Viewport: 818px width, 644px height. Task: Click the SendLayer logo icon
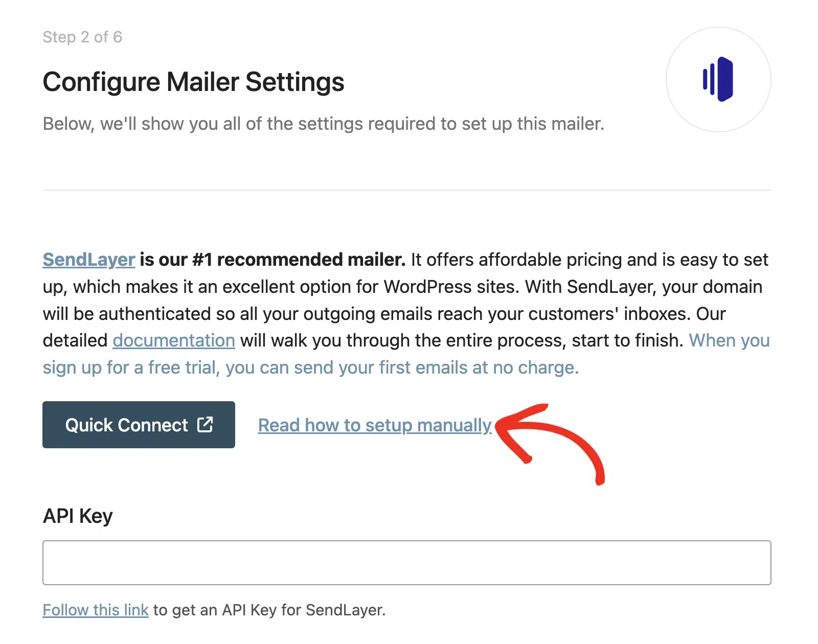point(718,80)
